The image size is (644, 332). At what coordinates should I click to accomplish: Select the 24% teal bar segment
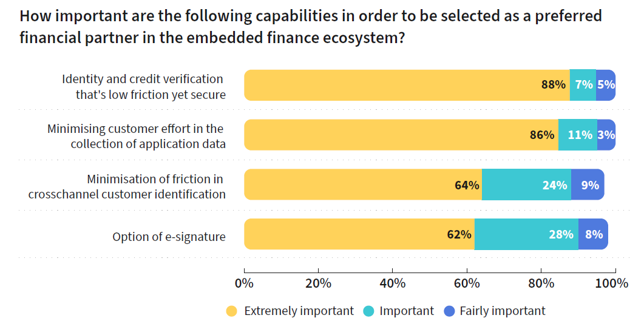526,185
